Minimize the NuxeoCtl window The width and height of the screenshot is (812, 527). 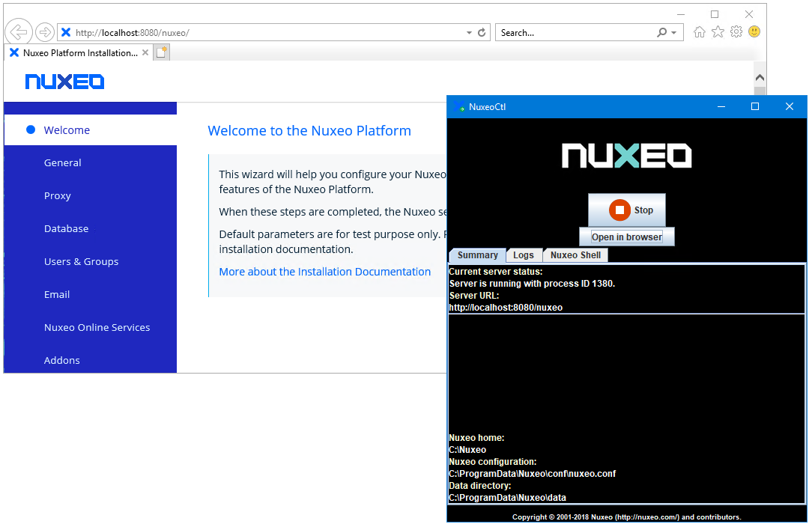[x=721, y=106]
